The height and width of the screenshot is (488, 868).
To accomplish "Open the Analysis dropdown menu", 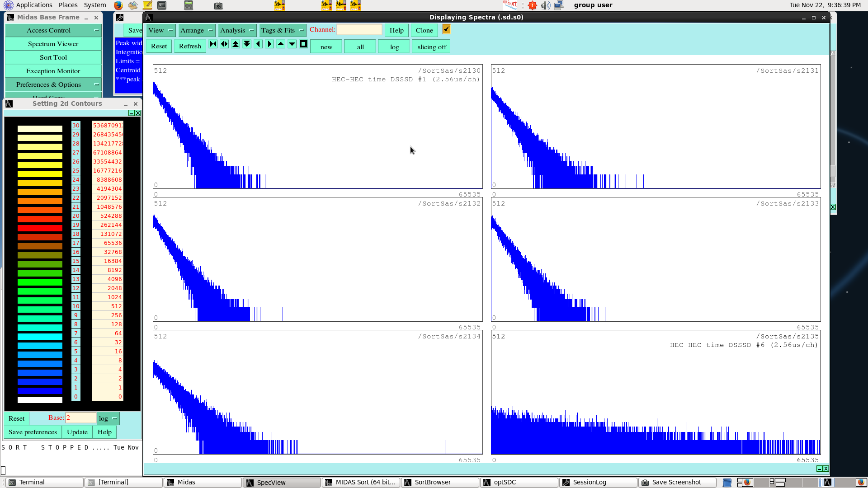I will click(237, 30).
